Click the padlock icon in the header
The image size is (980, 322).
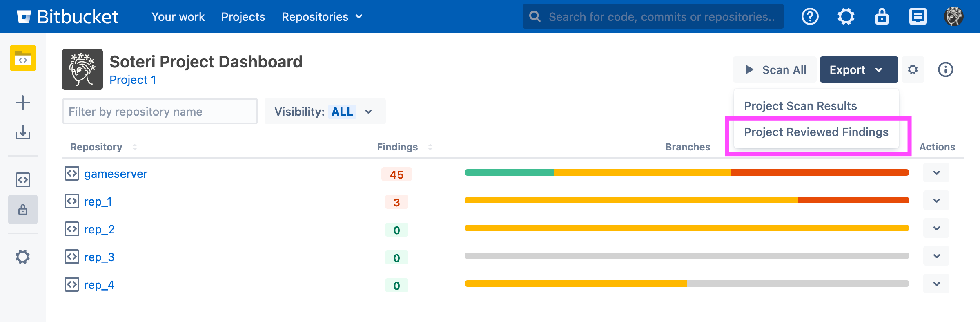point(882,17)
